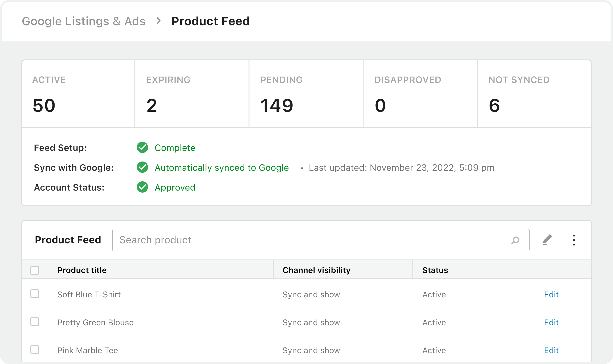Select the Soft Blue T-Shirt checkbox
This screenshot has height=364, width=613.
point(35,294)
